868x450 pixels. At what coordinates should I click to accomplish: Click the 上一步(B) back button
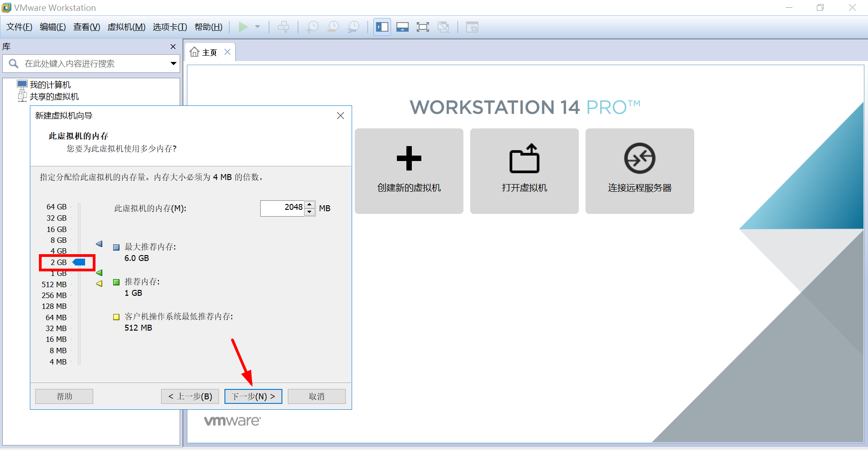coord(190,396)
